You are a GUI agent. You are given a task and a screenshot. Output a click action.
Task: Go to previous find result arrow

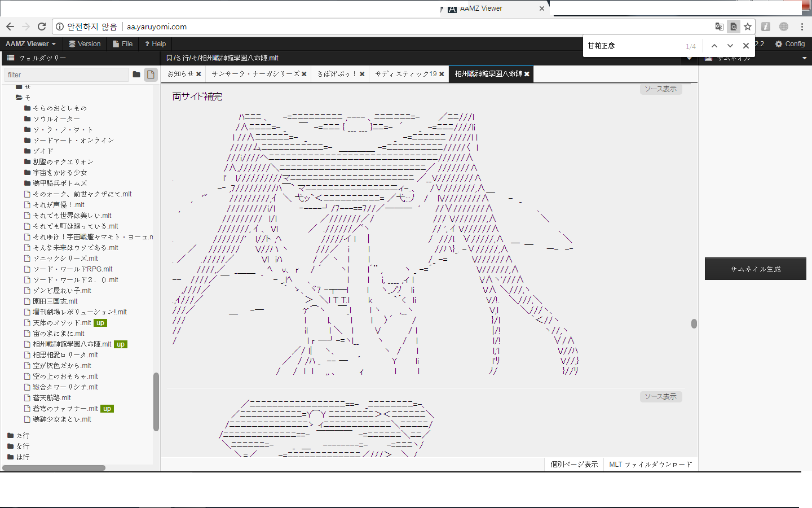click(714, 46)
